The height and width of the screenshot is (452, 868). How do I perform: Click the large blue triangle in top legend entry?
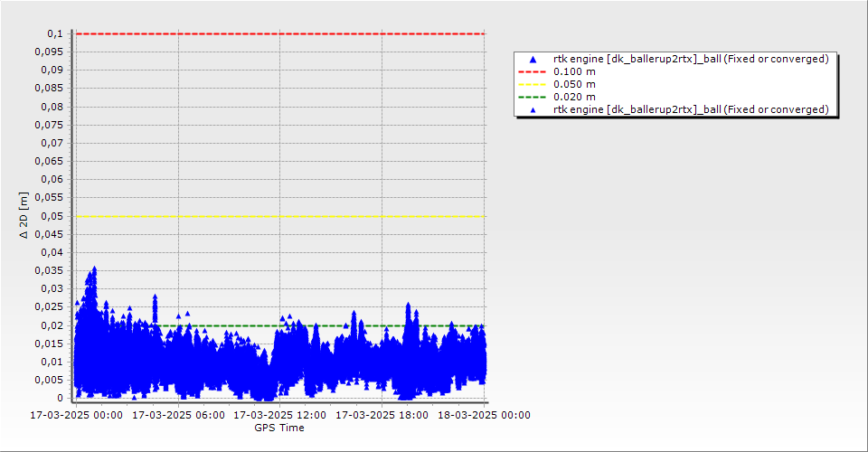coord(533,59)
